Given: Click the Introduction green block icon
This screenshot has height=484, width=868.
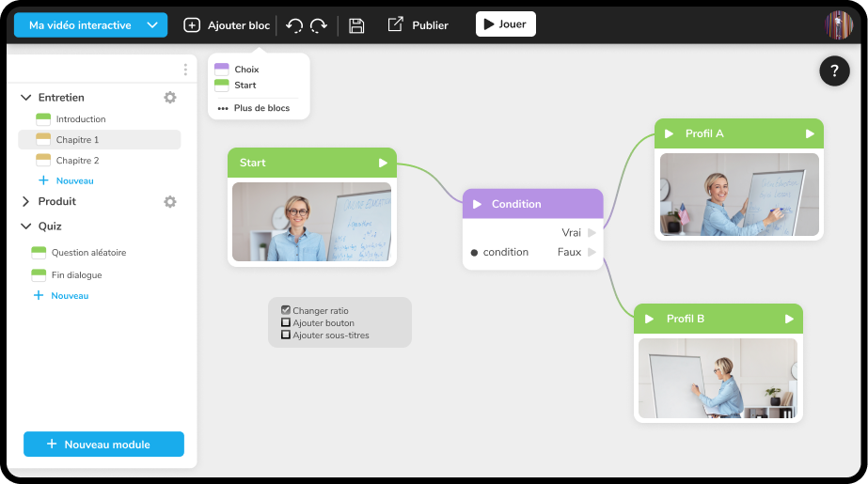Looking at the screenshot, I should (x=43, y=119).
